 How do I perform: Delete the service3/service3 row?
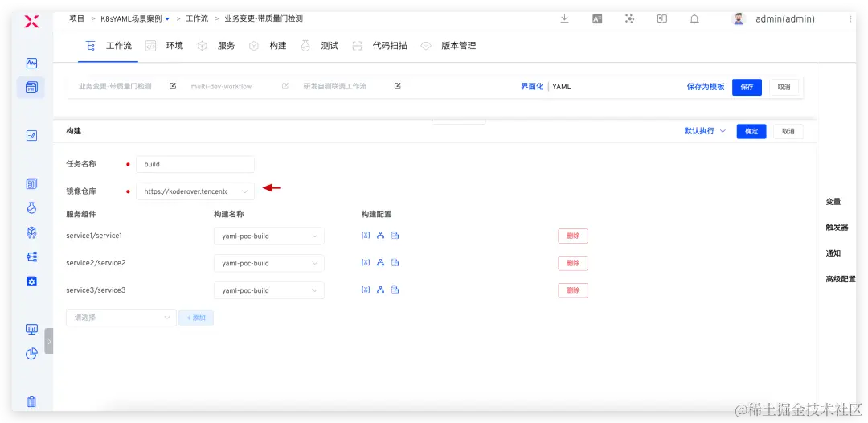(x=573, y=290)
